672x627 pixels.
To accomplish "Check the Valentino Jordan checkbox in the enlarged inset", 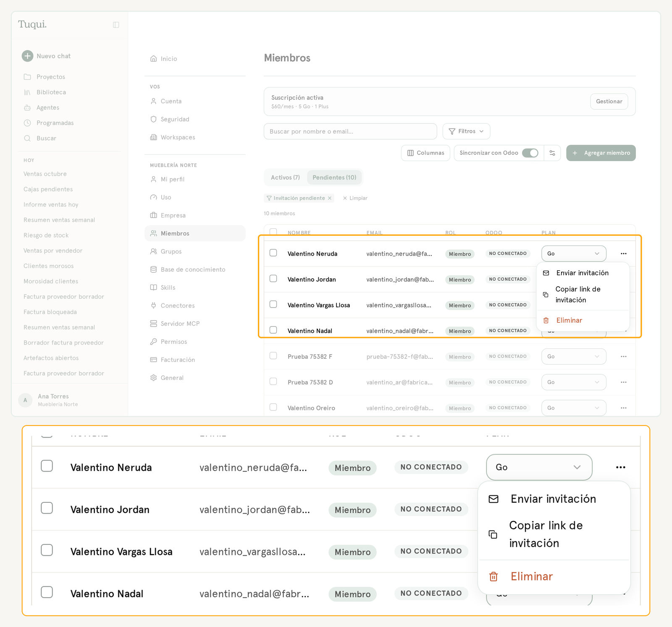I will pyautogui.click(x=47, y=508).
